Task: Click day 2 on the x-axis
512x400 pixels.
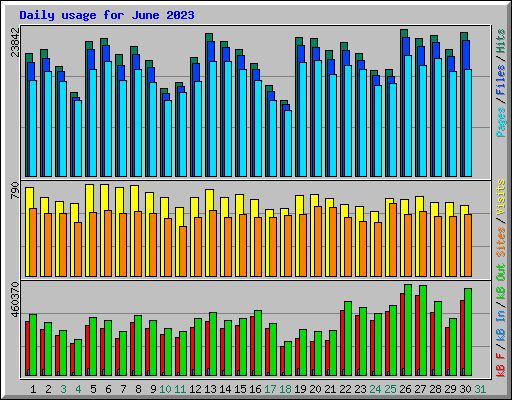Action: (48, 389)
